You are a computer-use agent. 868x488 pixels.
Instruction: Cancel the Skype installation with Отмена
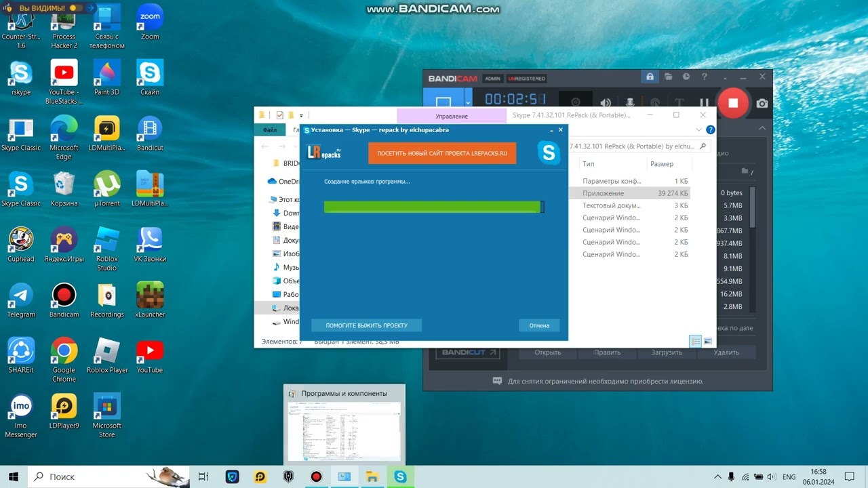[x=539, y=325]
